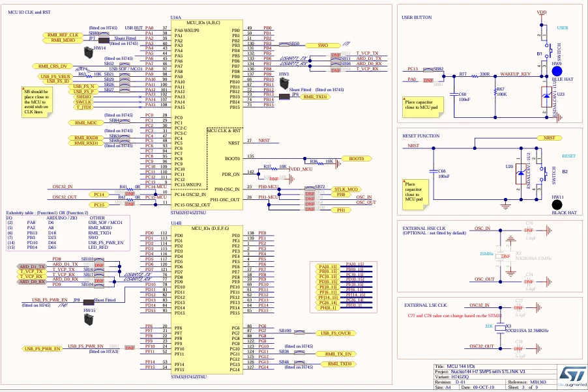Select the U23 ESD diode symbol

click(x=546, y=96)
